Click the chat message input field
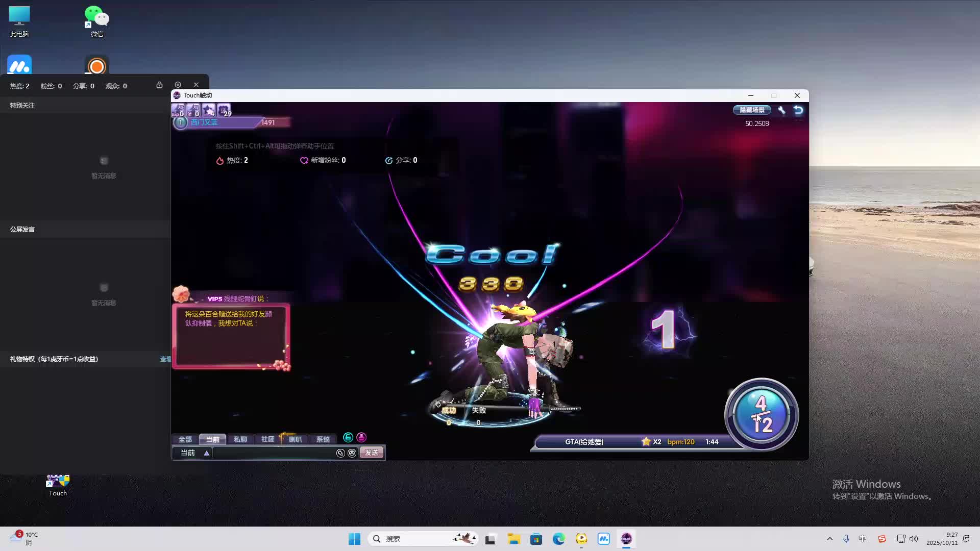 click(x=273, y=453)
